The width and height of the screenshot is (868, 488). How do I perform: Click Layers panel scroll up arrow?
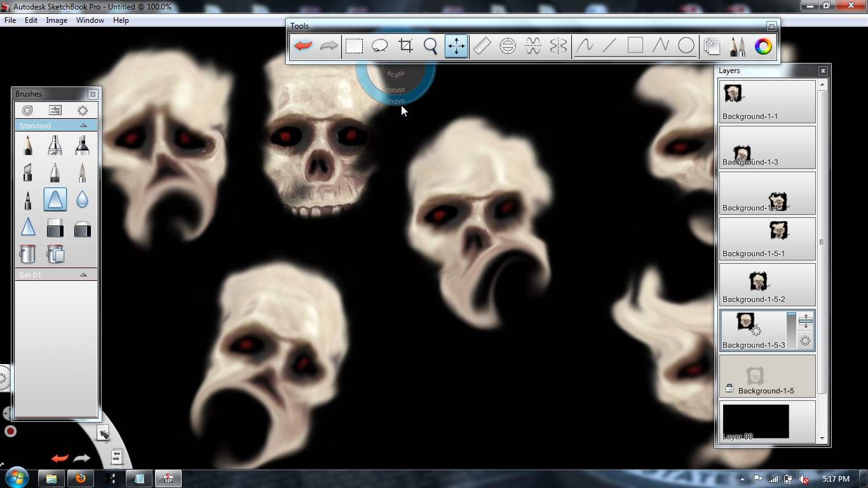pyautogui.click(x=822, y=85)
